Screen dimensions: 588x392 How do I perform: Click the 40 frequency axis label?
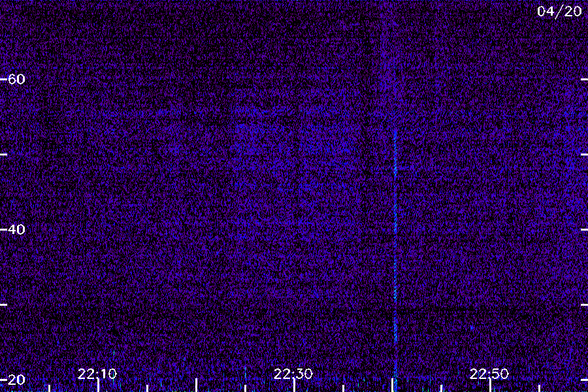16,229
